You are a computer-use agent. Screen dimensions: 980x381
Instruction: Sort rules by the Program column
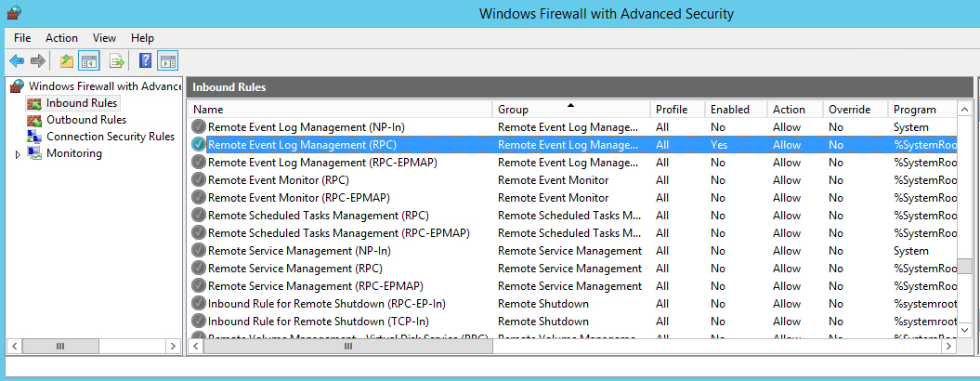click(x=921, y=110)
